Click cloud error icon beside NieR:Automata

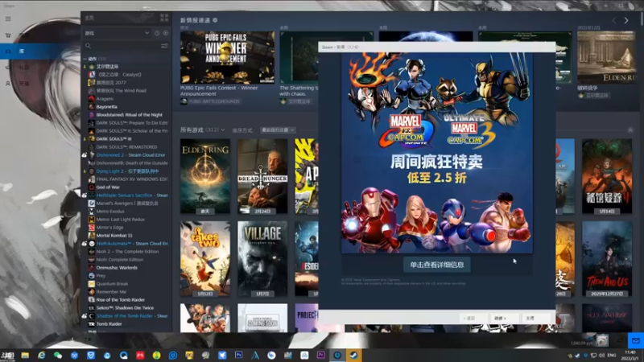point(85,244)
